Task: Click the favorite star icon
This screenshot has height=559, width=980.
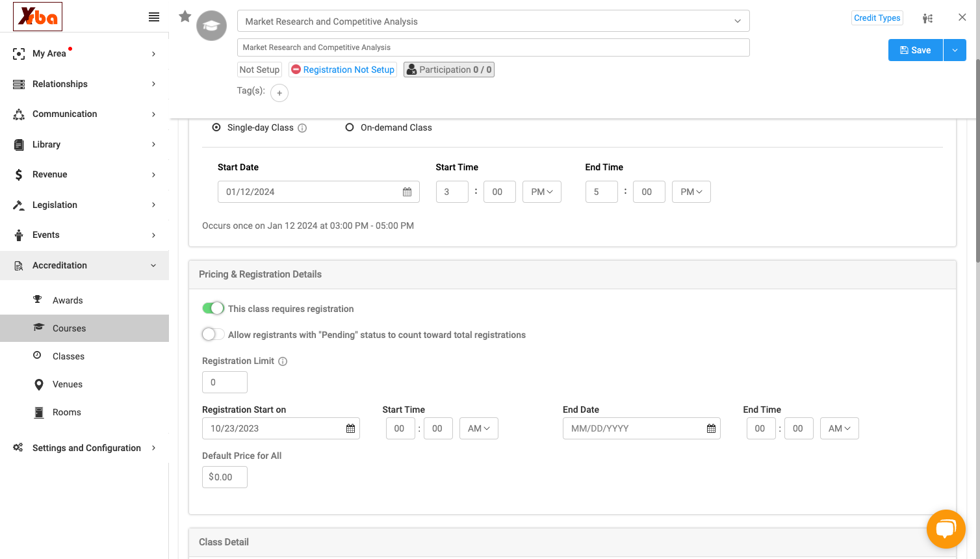Action: pyautogui.click(x=185, y=16)
